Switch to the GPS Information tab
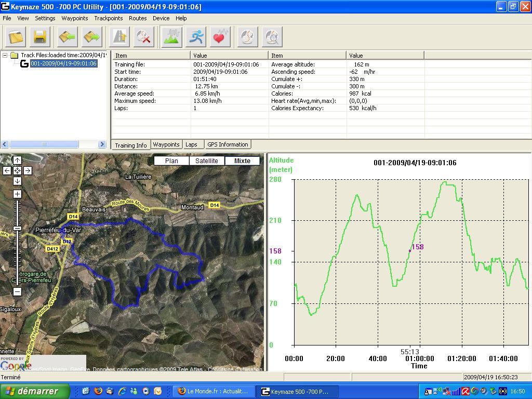The image size is (532, 399). pyautogui.click(x=228, y=144)
